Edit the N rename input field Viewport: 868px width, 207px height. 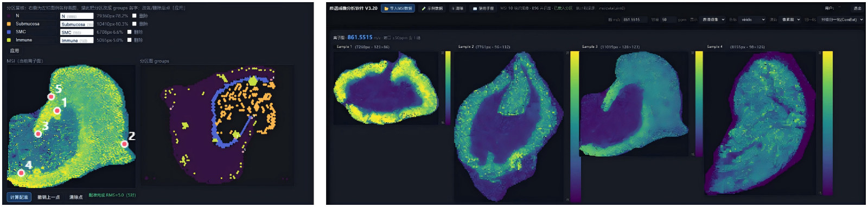[76, 16]
